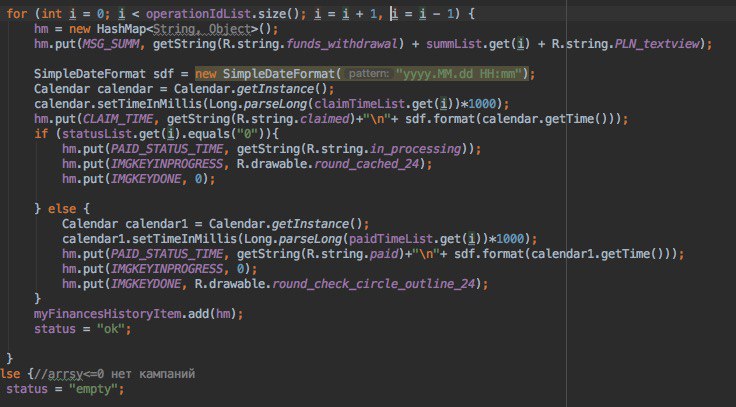
Task: Click 'calendar1' in its Calendar declaration
Action: point(156,223)
